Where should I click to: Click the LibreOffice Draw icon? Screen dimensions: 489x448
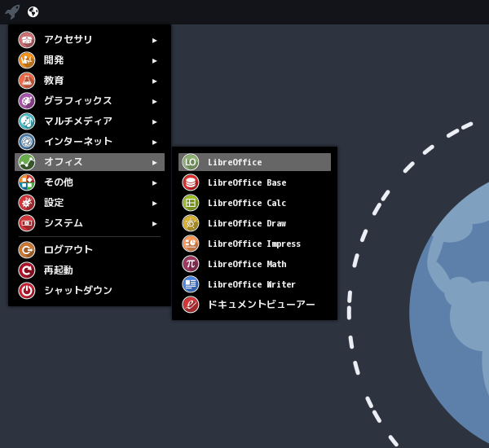coord(191,223)
